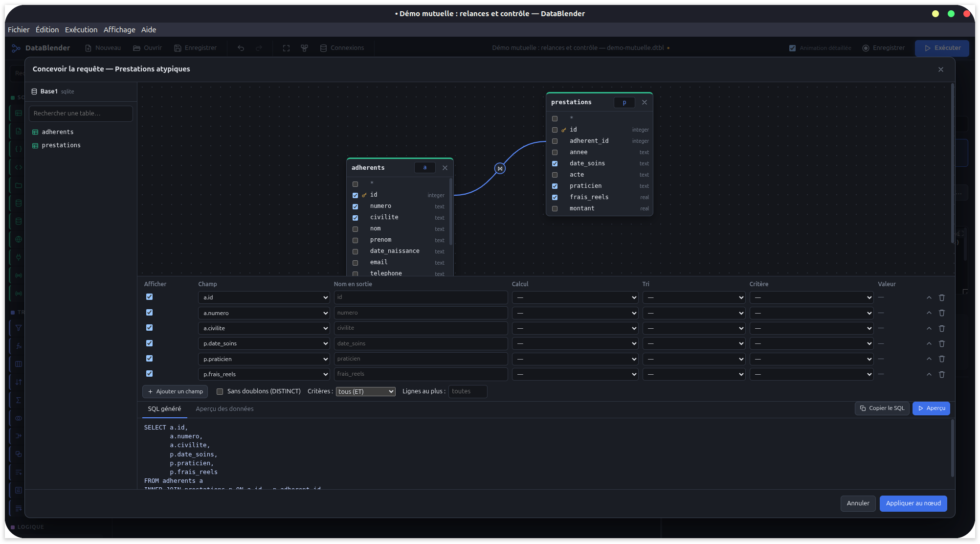Open the Exécution menu
The width and height of the screenshot is (980, 544).
pos(81,30)
